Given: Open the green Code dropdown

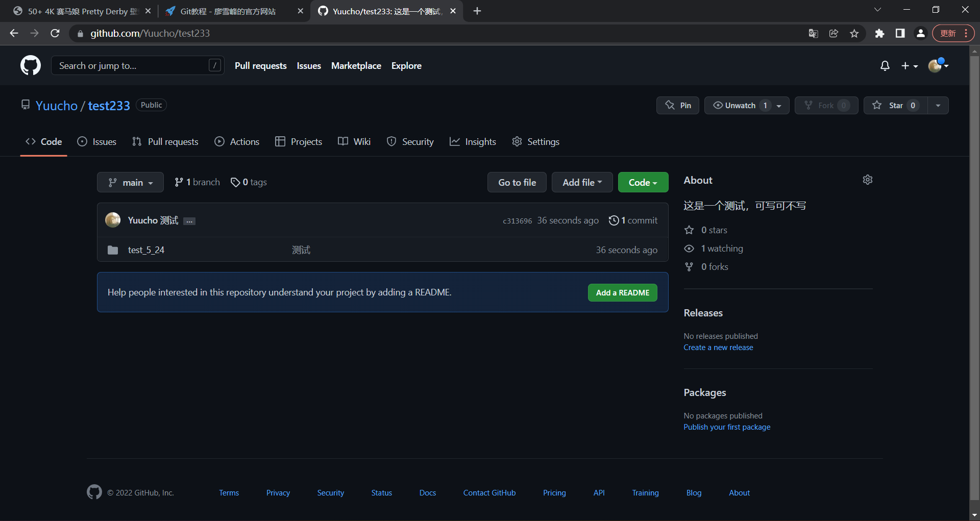Looking at the screenshot, I should coord(643,182).
